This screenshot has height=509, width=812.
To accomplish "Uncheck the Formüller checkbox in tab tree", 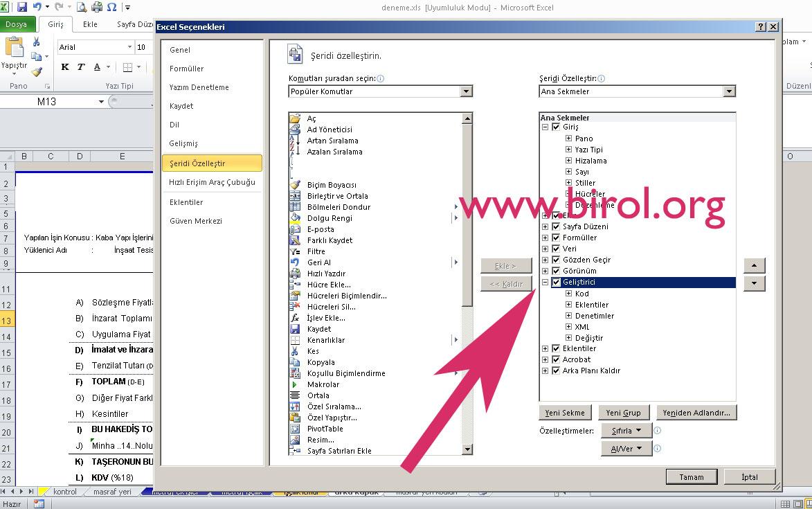I will (x=556, y=238).
